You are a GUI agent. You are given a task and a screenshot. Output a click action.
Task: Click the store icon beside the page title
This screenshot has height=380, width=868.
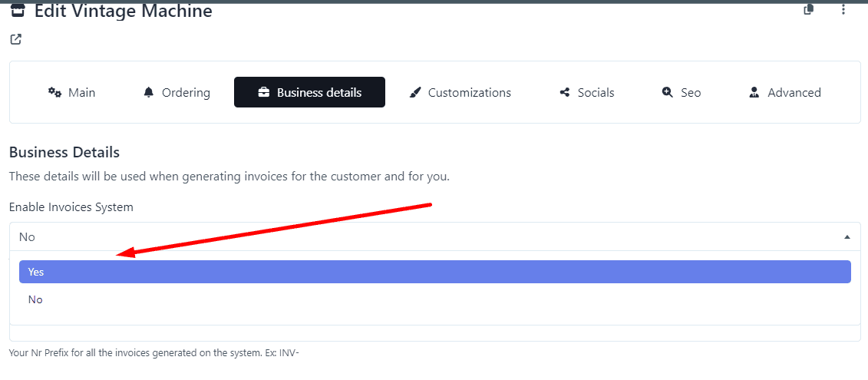click(17, 11)
